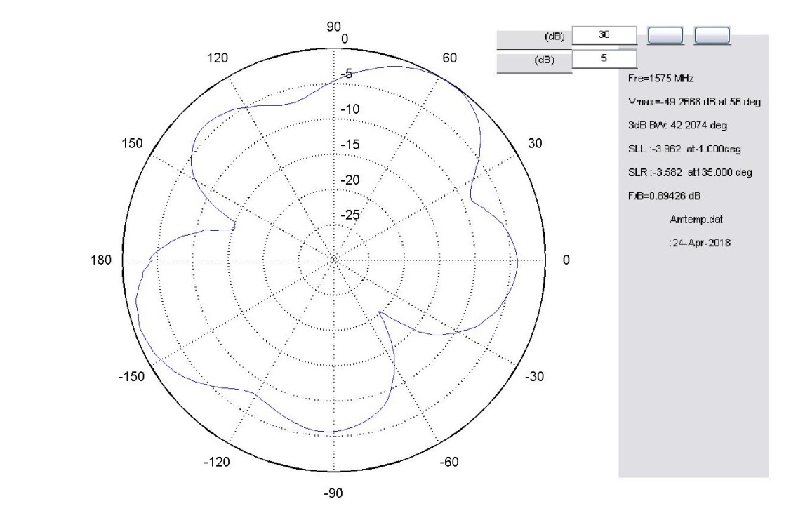
Task: Select the SLR side lobe level text
Action: 690,173
